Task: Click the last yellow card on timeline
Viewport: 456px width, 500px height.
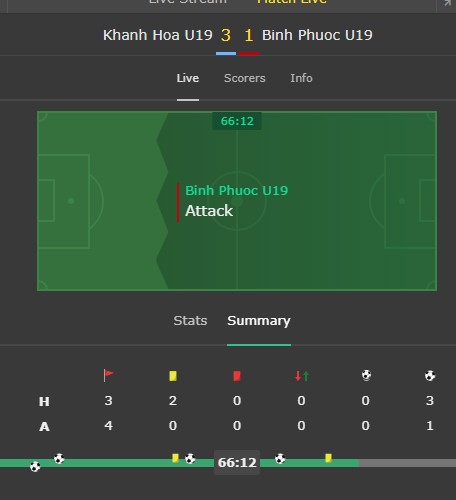Action: click(x=328, y=458)
